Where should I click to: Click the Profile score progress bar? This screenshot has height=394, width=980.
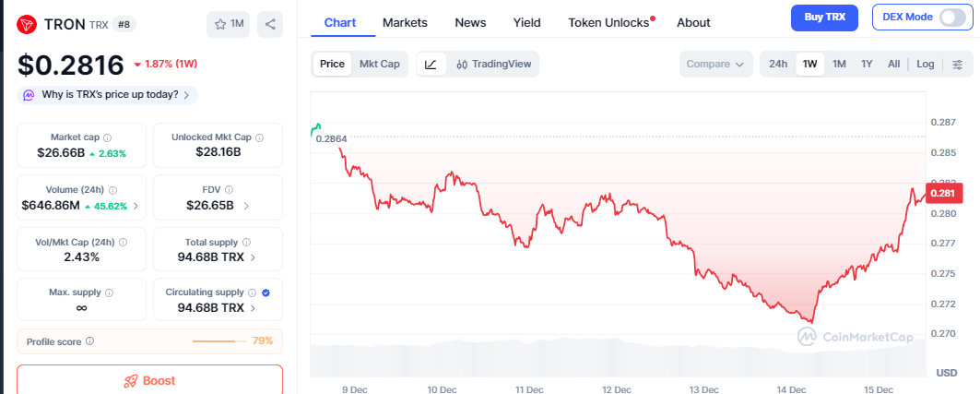click(x=218, y=340)
